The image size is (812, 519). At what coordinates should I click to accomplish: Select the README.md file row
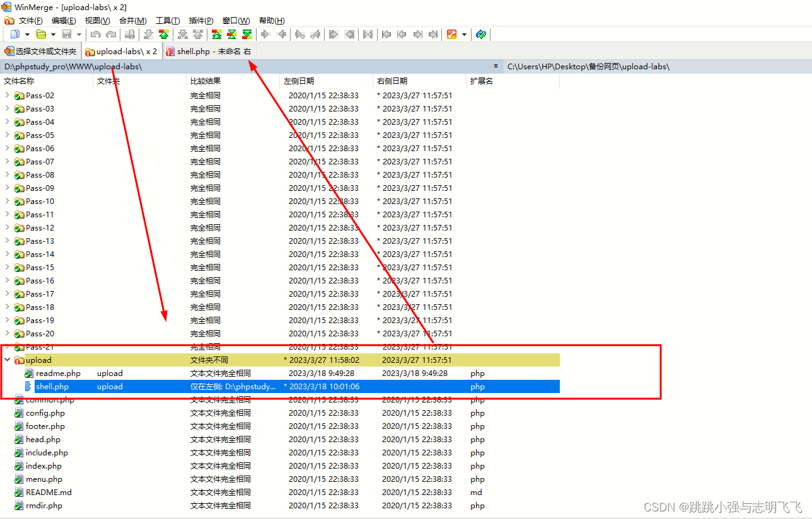[x=280, y=492]
